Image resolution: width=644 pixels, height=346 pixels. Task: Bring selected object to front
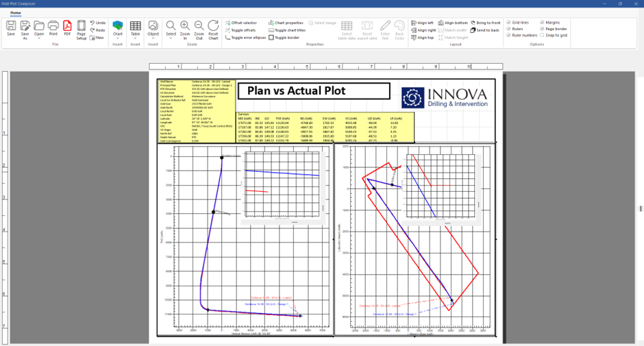point(486,23)
